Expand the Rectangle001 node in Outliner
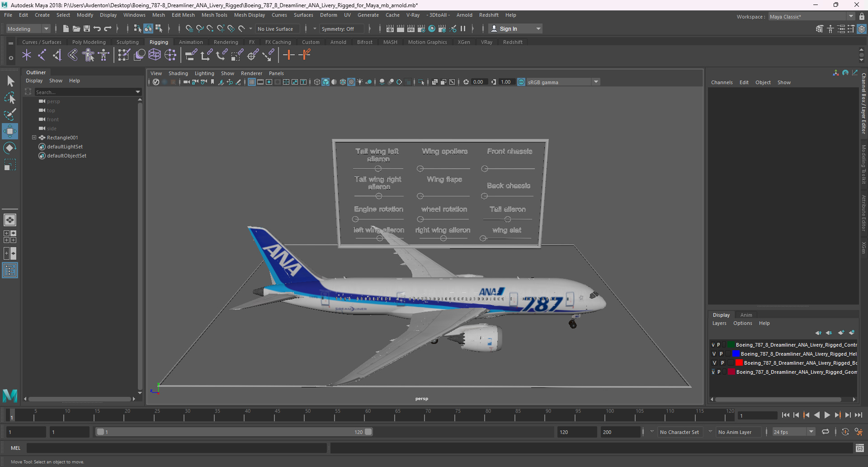Image resolution: width=868 pixels, height=467 pixels. 34,138
